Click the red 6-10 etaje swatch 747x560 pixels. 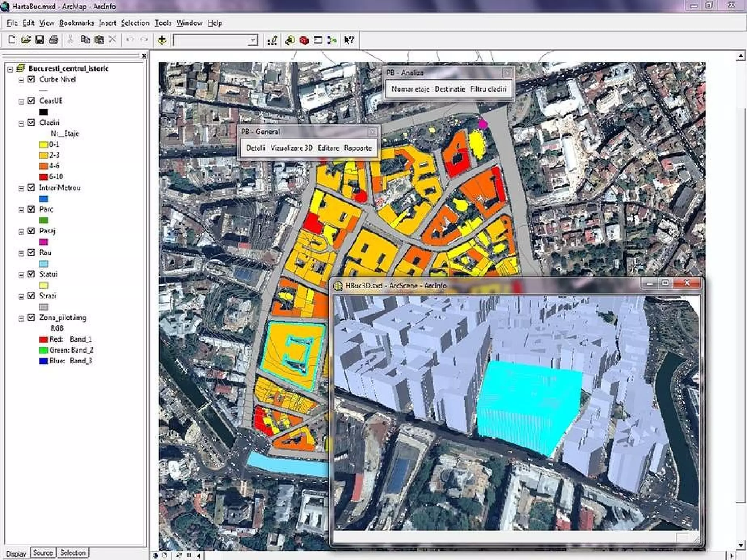[x=43, y=177]
